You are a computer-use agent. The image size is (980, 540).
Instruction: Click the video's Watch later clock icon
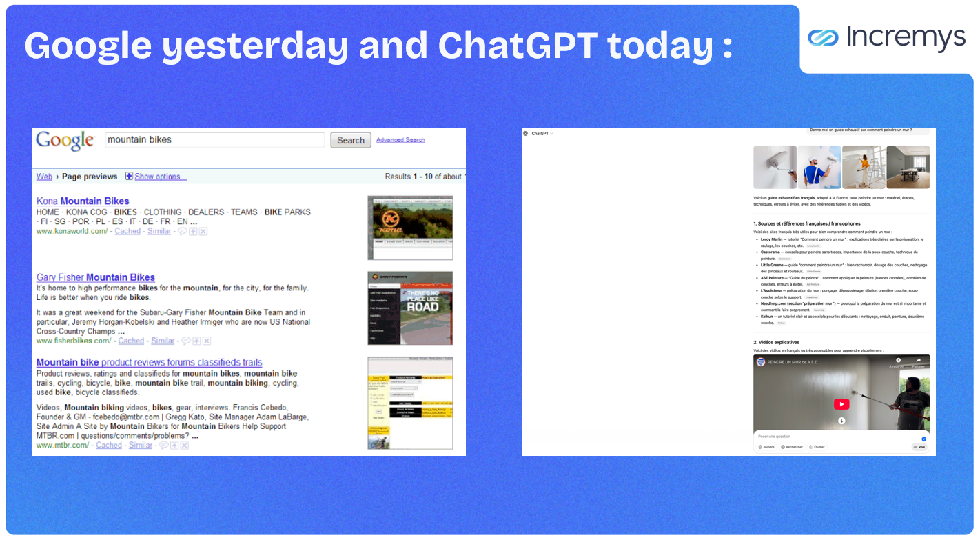(898, 360)
